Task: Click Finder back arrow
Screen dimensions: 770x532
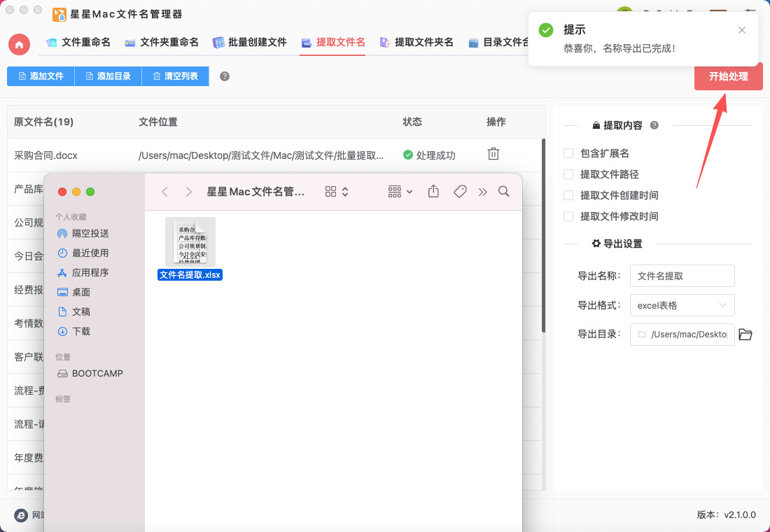Action: [x=165, y=192]
